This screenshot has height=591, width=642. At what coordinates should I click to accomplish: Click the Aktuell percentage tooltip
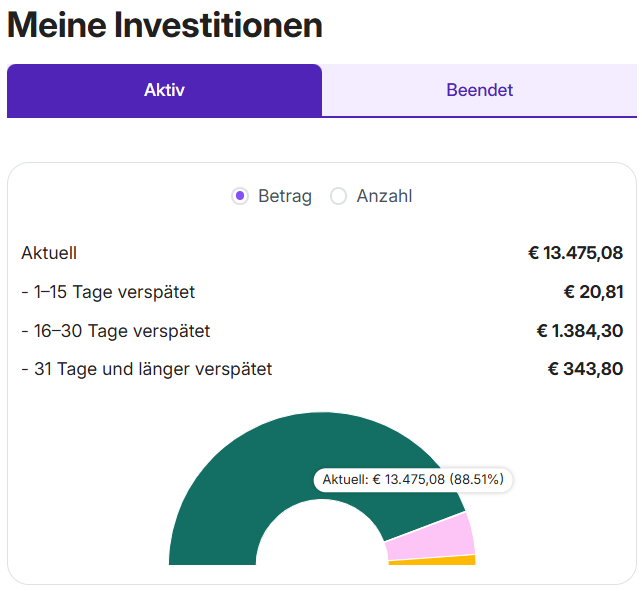coord(413,480)
